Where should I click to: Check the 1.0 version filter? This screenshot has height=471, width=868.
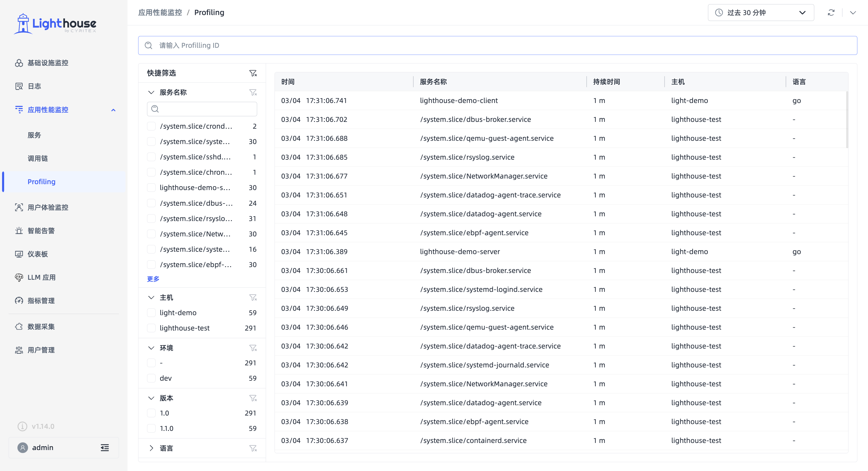151,413
